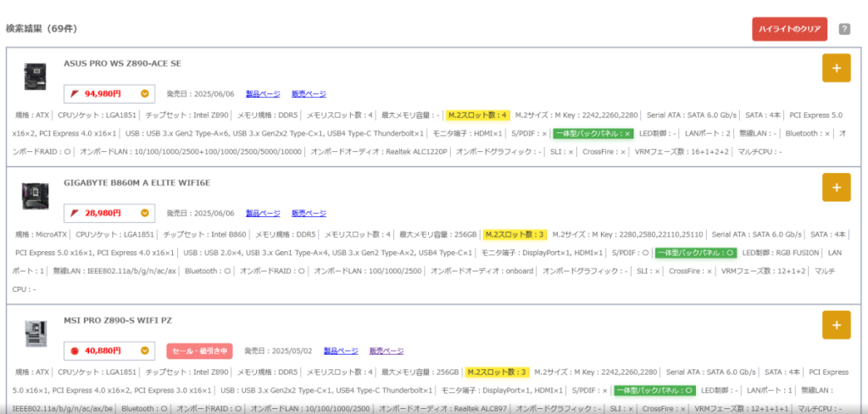The width and height of the screenshot is (868, 414).
Task: Open 製品ページ link for ASUS PRO WS Z890-ACE SE
Action: [263, 93]
